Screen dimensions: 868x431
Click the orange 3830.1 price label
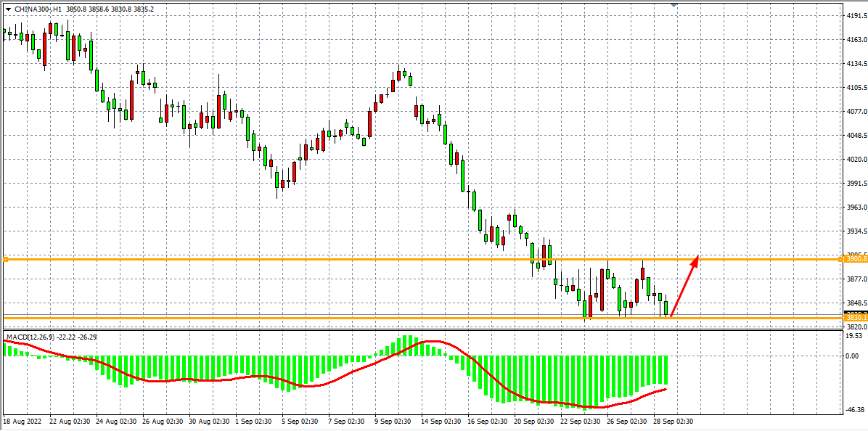pyautogui.click(x=856, y=318)
